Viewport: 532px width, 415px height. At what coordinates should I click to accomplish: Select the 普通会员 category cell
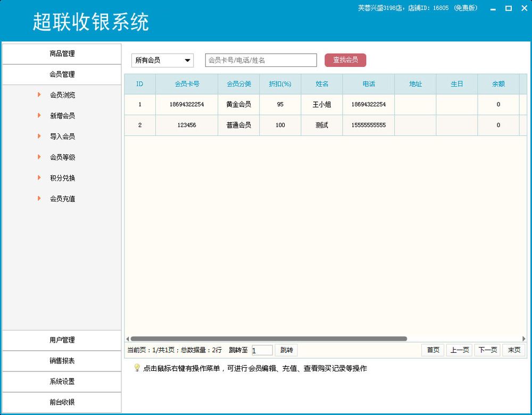click(x=239, y=125)
